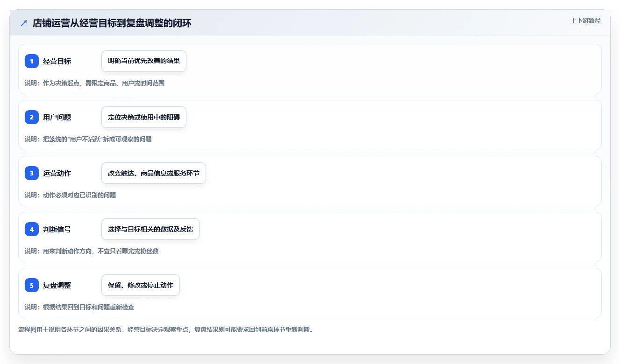Click the step 1 number badge
The width and height of the screenshot is (620, 364).
coord(32,61)
